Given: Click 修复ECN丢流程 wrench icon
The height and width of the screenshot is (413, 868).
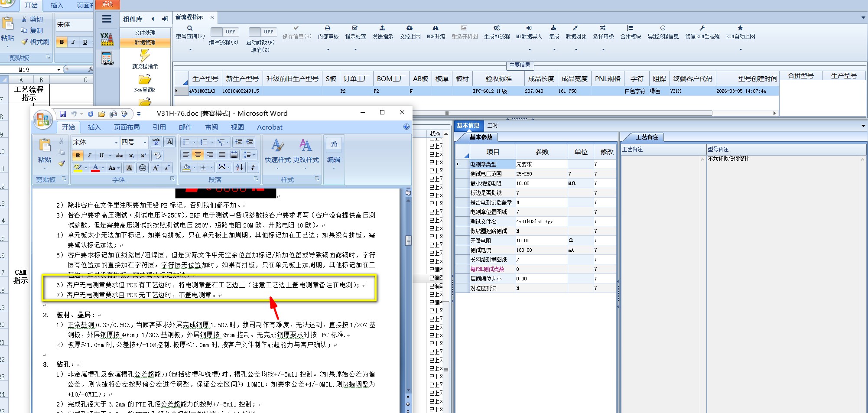Looking at the screenshot, I should point(702,28).
